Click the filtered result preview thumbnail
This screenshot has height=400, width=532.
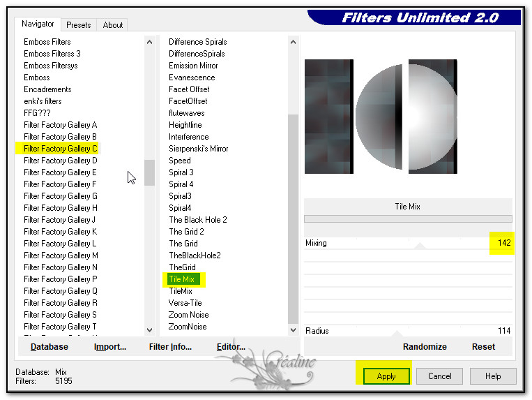[432, 117]
